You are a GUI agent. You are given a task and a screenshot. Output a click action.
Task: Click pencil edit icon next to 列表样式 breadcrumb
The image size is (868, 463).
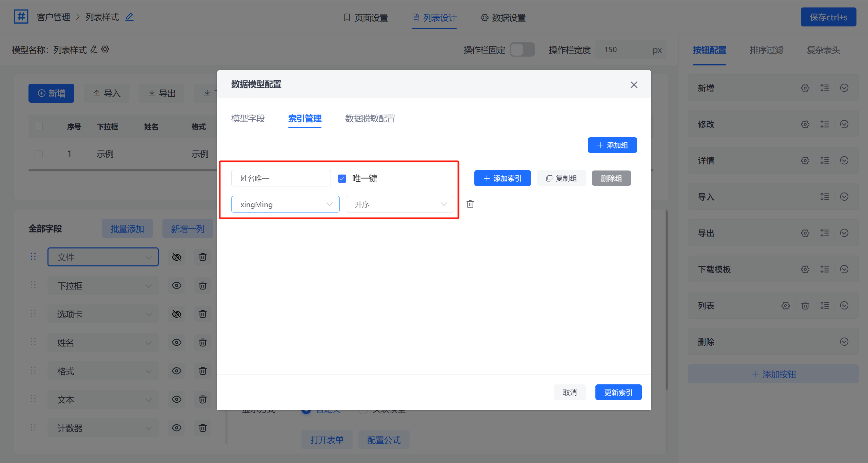(130, 17)
